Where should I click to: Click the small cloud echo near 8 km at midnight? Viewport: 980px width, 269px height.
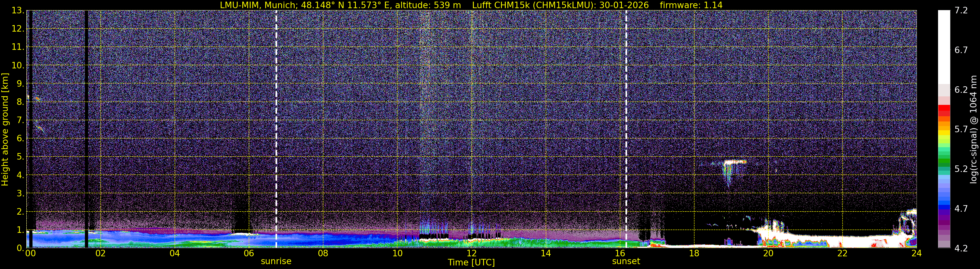pos(37,99)
